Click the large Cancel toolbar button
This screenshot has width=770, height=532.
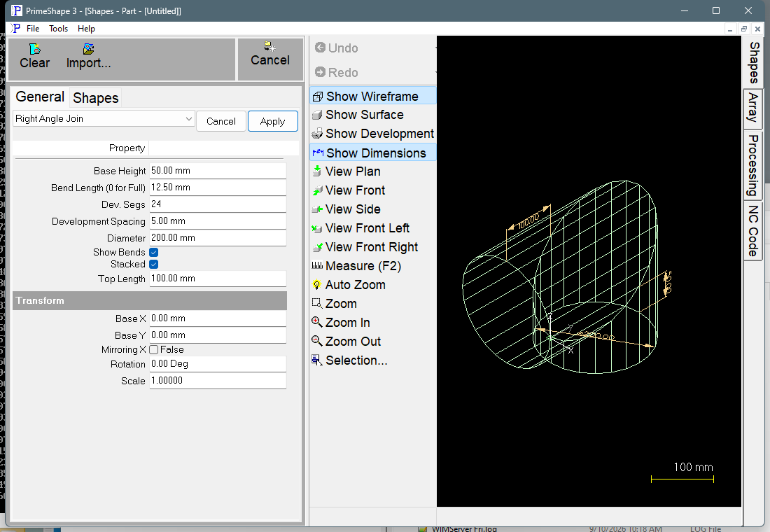(270, 59)
